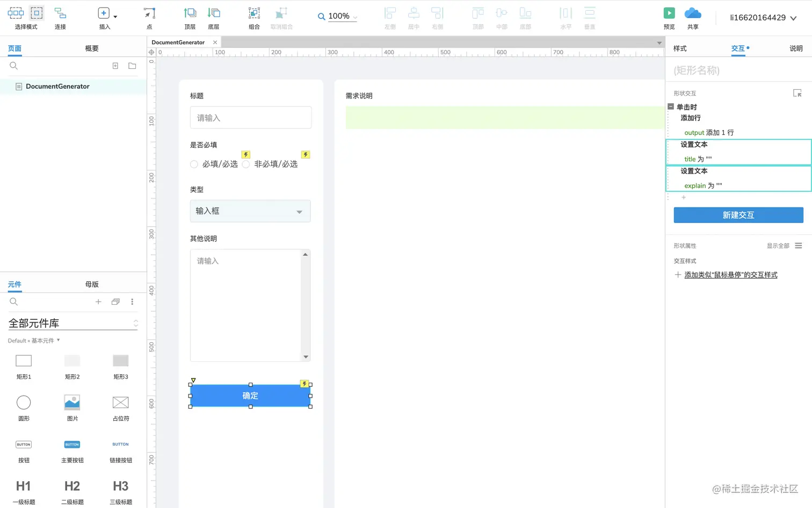
Task: Select the intersected selection mode icon
Action: click(x=16, y=13)
